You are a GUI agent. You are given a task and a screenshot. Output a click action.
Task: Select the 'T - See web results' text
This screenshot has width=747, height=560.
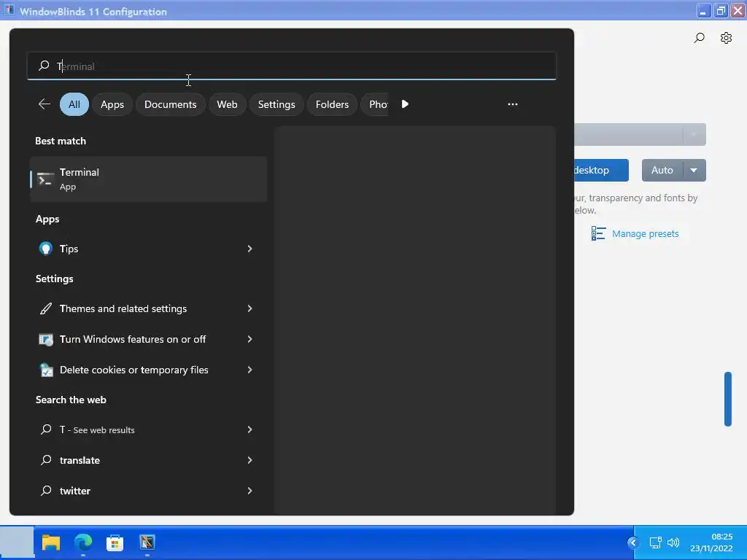pos(97,429)
